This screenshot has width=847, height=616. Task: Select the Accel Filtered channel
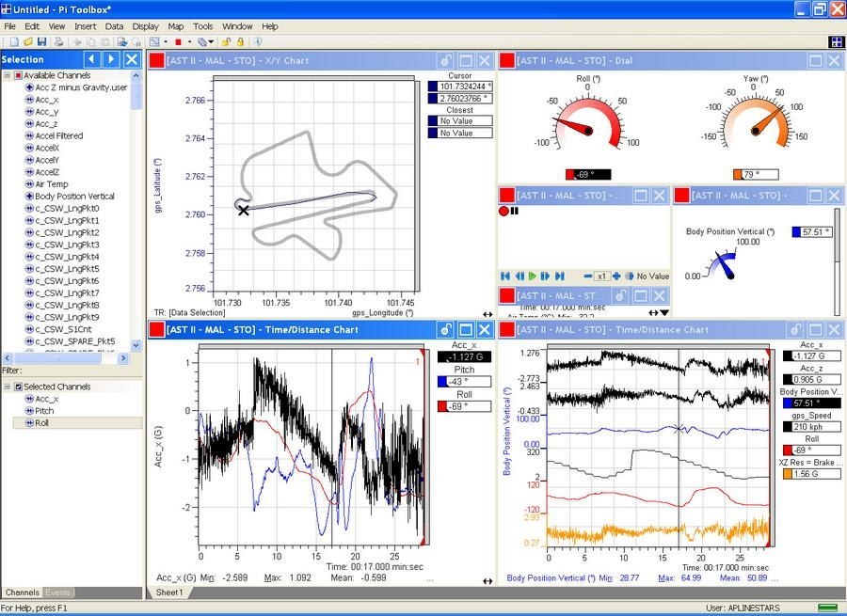pyautogui.click(x=59, y=135)
